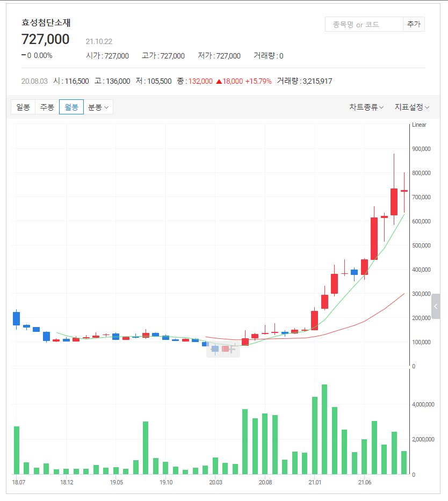Switch to 주봉 weekly chart tab
The width and height of the screenshot is (448, 501).
[x=47, y=107]
